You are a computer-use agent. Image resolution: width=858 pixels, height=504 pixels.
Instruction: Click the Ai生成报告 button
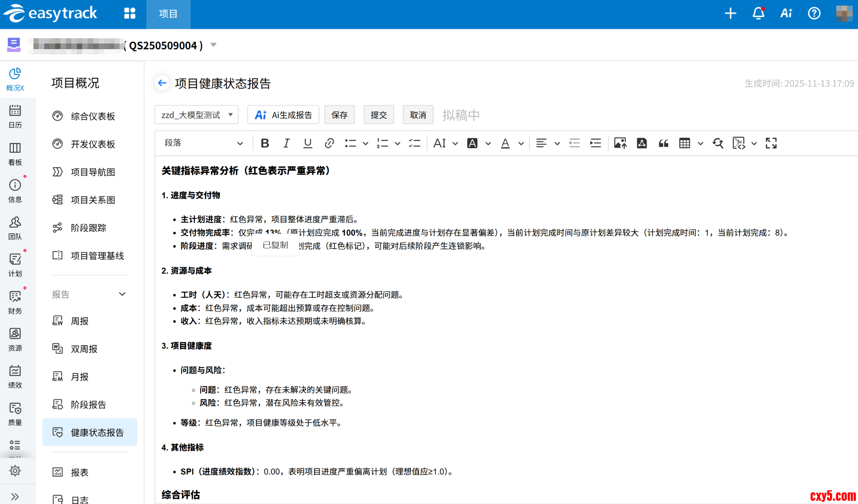click(x=283, y=115)
